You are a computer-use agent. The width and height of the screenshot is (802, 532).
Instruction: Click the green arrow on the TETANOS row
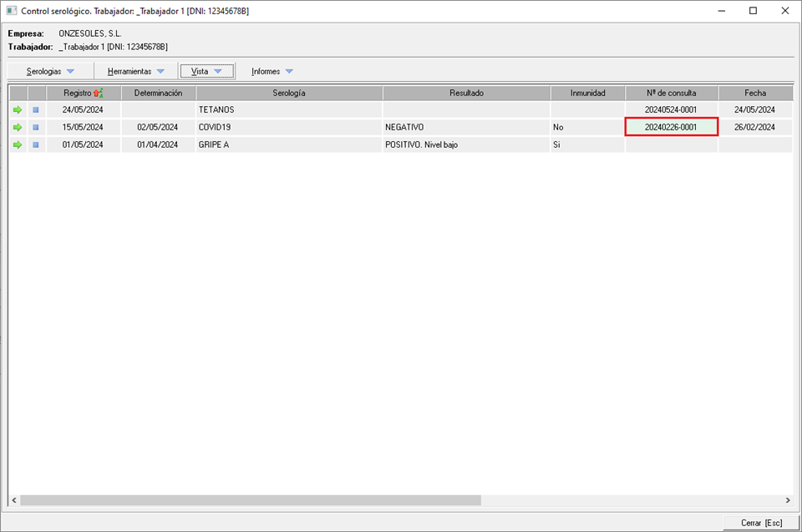[18, 109]
